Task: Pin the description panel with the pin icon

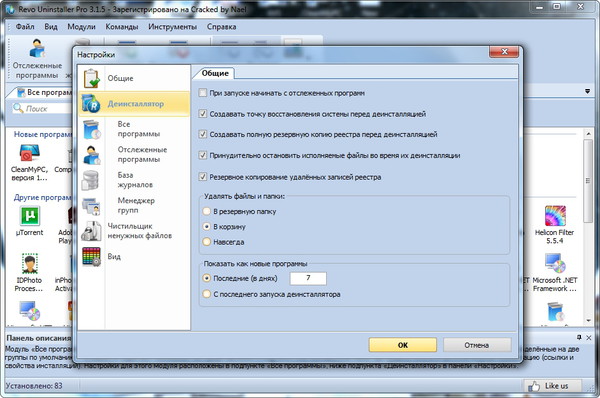Action: 579,337
